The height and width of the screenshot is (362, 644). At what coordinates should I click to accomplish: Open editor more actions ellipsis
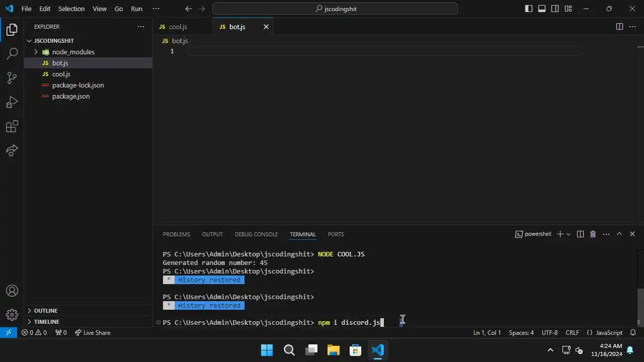pos(632,27)
